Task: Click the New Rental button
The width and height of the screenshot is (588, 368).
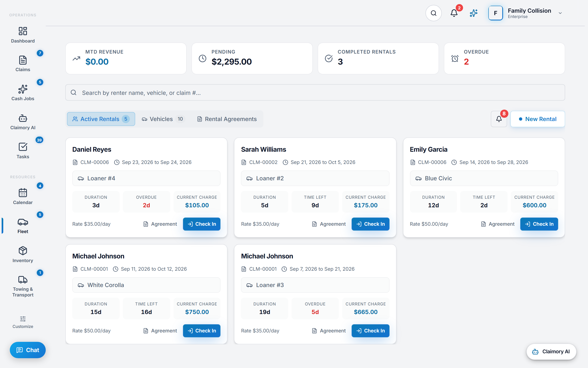Action: click(538, 119)
